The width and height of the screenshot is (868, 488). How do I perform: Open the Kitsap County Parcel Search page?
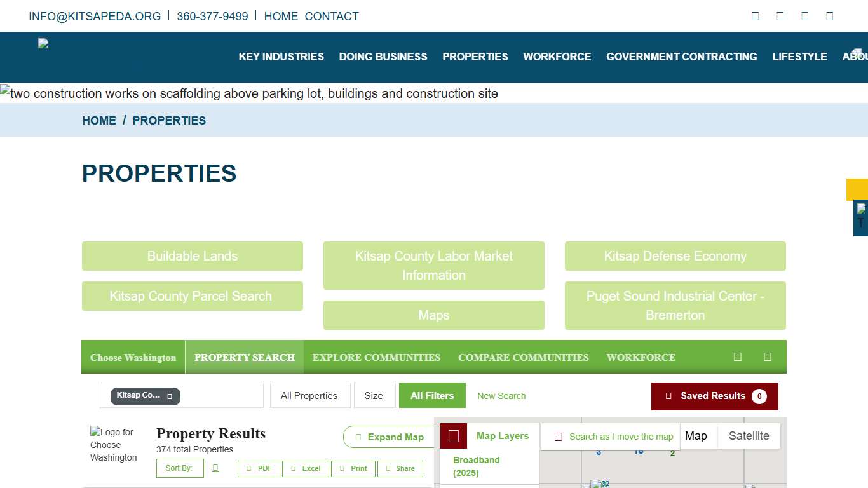pyautogui.click(x=192, y=296)
